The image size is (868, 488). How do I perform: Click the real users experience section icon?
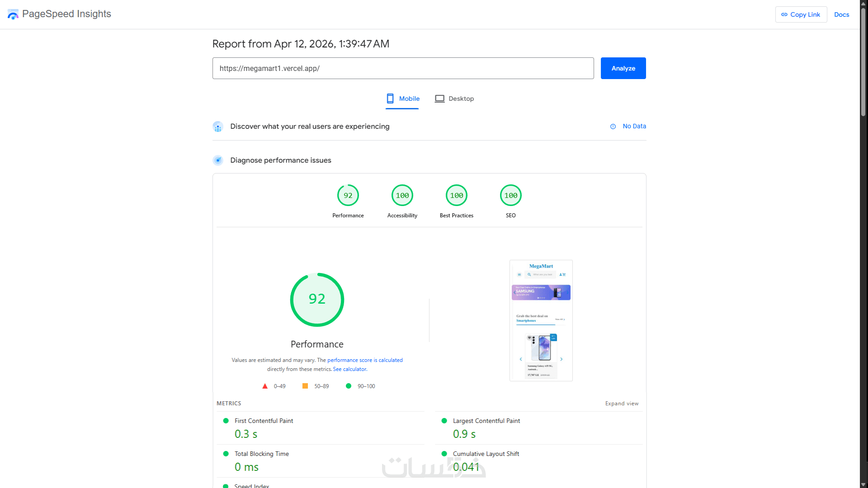(218, 127)
